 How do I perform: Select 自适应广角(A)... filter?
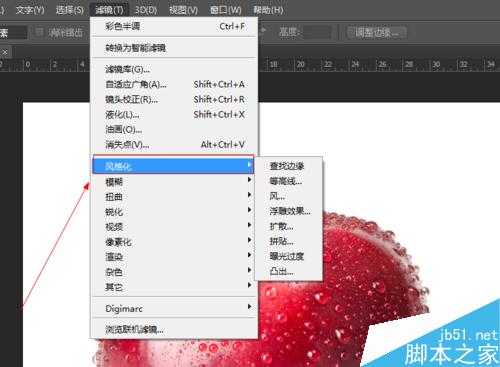(x=174, y=84)
